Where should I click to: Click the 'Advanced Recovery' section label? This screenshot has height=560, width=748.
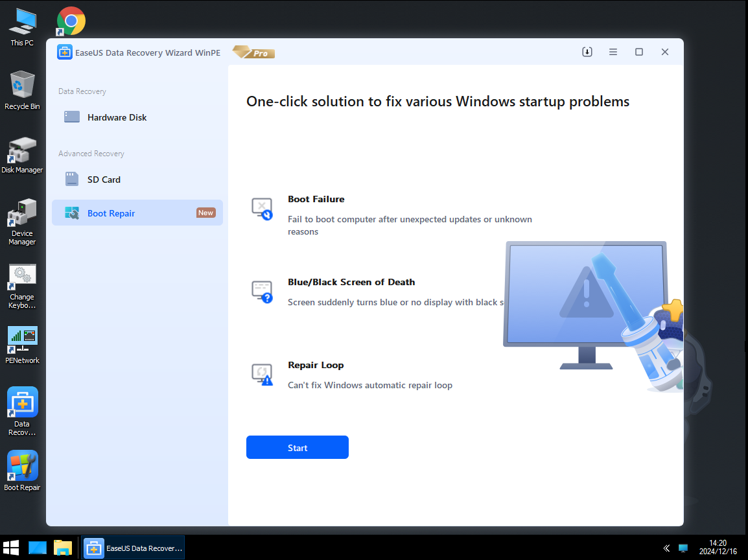click(91, 154)
